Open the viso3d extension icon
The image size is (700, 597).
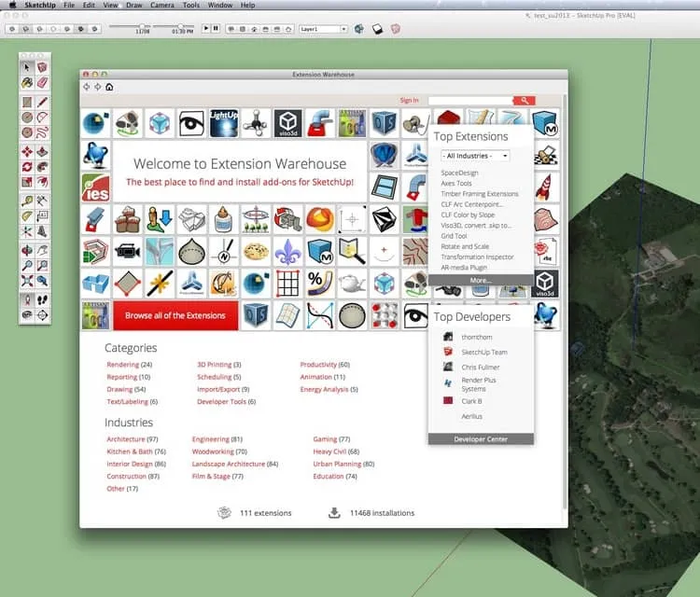pyautogui.click(x=288, y=123)
